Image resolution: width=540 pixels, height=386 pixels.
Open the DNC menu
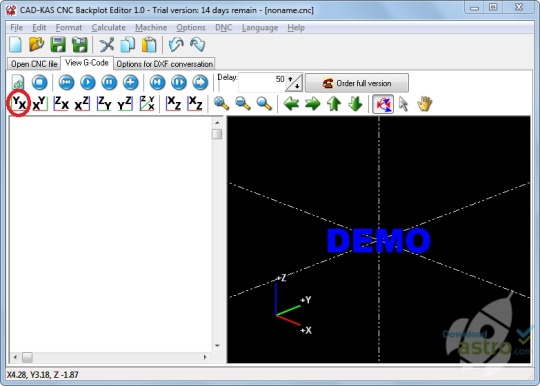(x=224, y=28)
